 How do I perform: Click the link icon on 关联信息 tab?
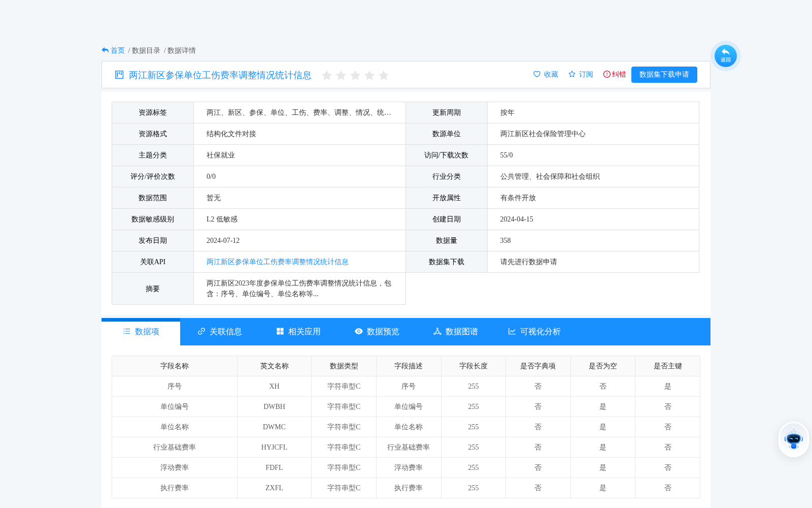[201, 331]
